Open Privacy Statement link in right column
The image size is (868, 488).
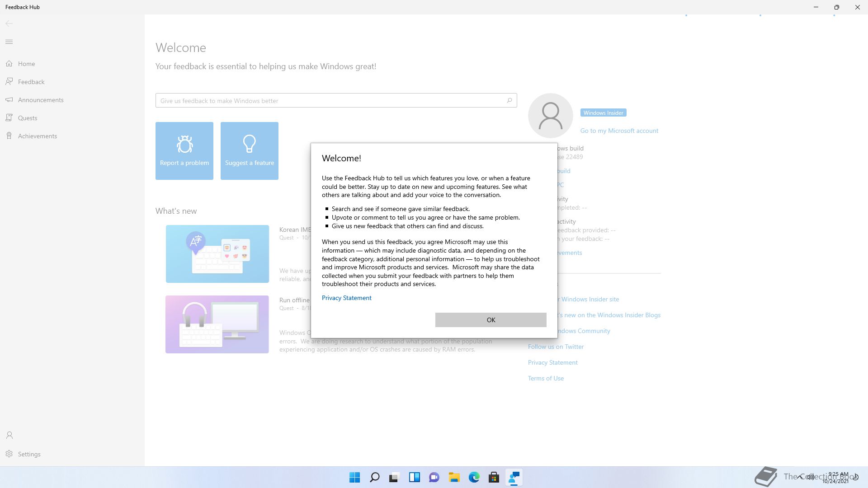(x=552, y=362)
